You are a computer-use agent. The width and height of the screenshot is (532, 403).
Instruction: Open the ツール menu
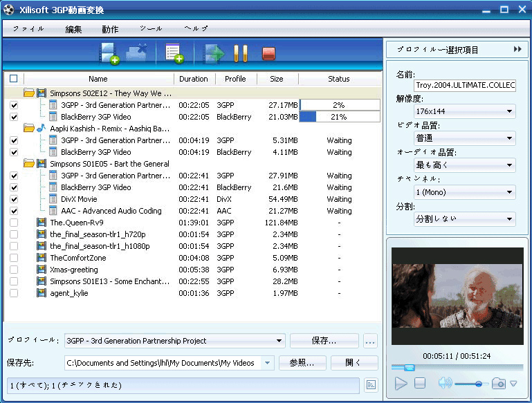pos(151,29)
